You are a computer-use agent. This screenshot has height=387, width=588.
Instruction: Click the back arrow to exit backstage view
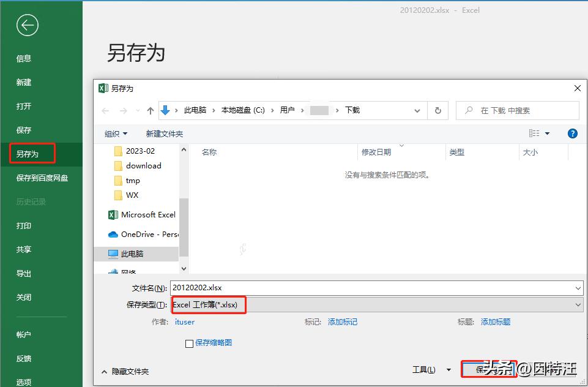pyautogui.click(x=26, y=25)
